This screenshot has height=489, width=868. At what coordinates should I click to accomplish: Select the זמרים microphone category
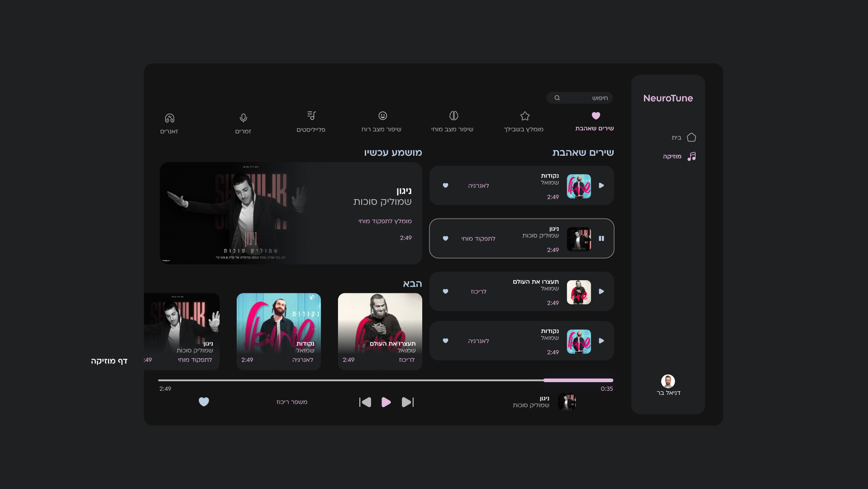(x=243, y=123)
